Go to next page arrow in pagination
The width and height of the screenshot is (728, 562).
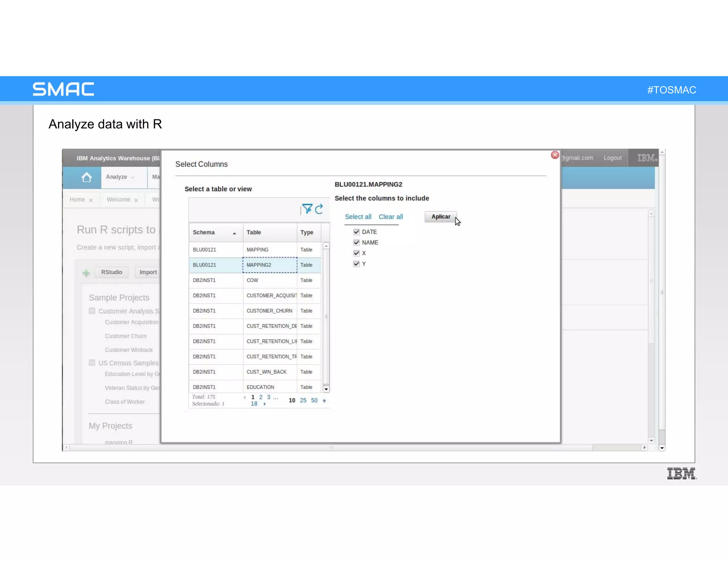point(264,404)
